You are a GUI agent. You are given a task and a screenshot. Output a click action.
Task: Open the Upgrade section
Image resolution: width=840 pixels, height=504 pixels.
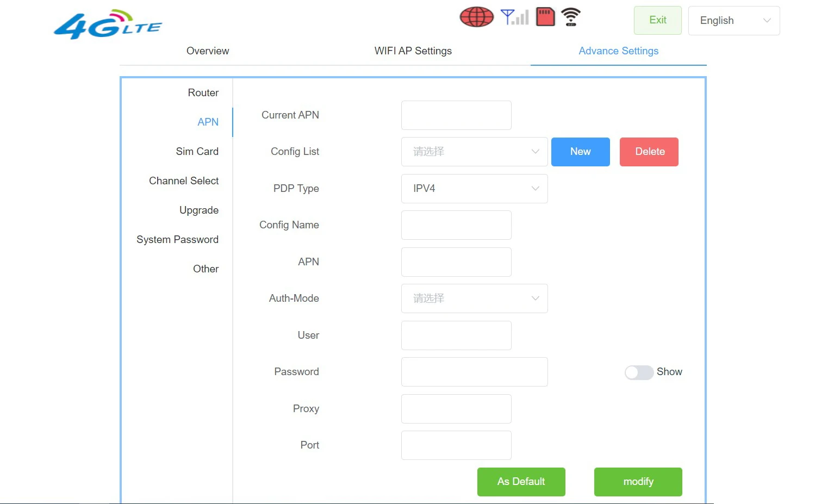coord(199,210)
